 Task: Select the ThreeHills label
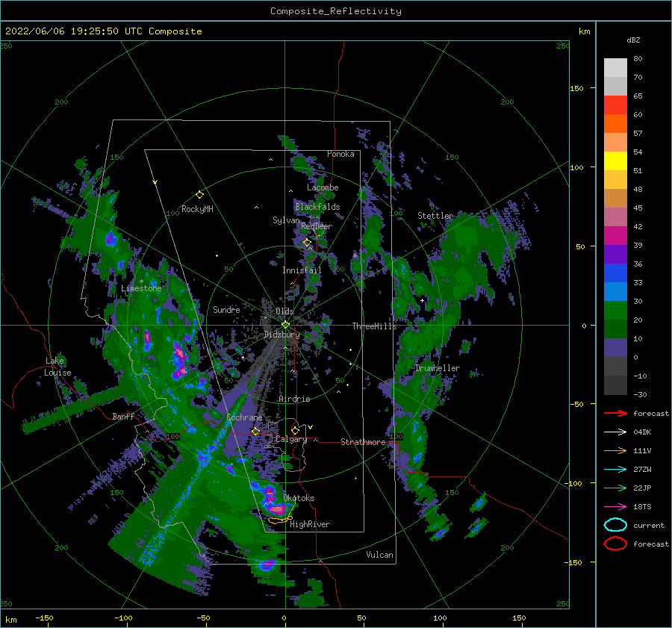(x=375, y=326)
